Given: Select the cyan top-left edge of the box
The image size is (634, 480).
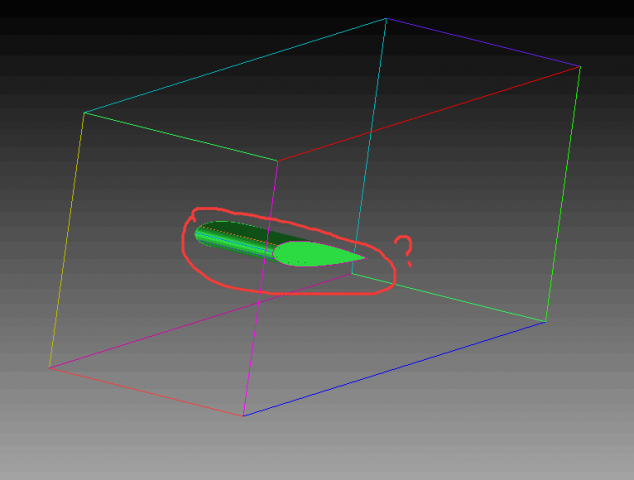Looking at the screenshot, I should pyautogui.click(x=235, y=65).
